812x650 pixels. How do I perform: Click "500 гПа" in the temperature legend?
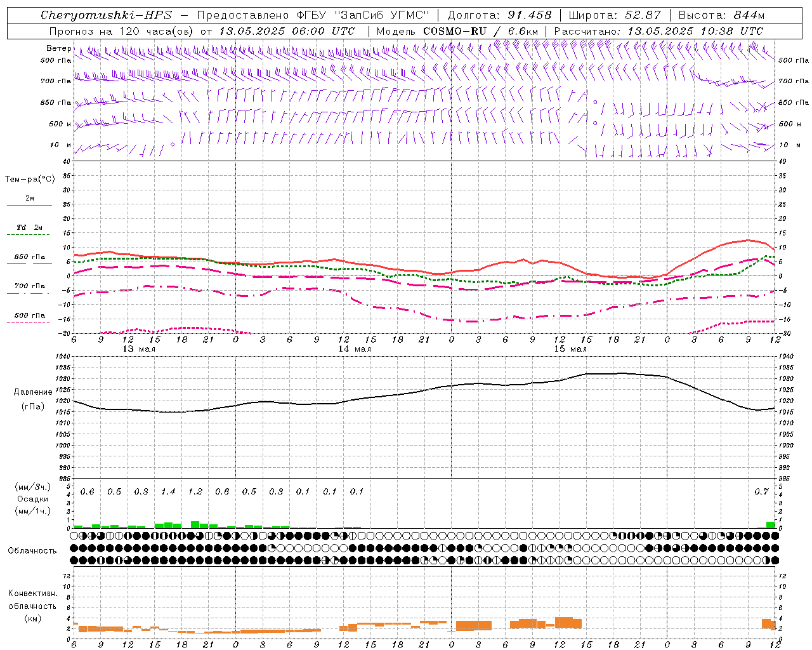30,315
